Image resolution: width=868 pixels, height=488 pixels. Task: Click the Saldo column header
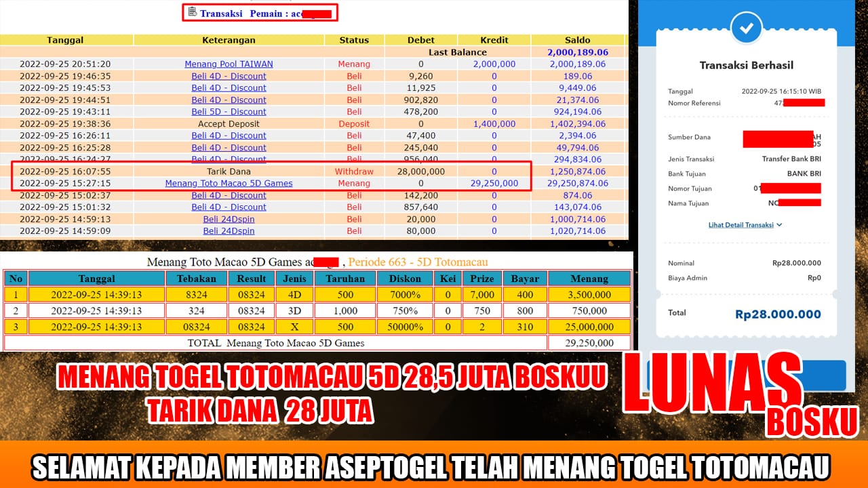578,40
